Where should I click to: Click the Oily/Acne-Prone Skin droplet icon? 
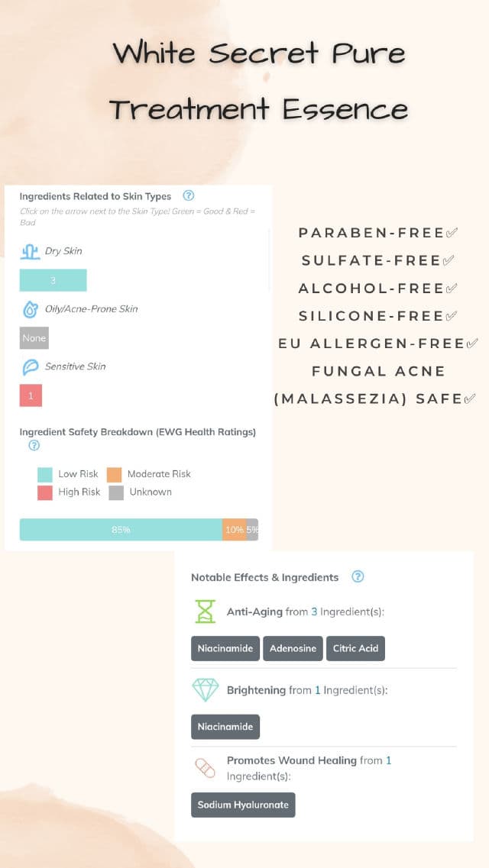(x=30, y=309)
